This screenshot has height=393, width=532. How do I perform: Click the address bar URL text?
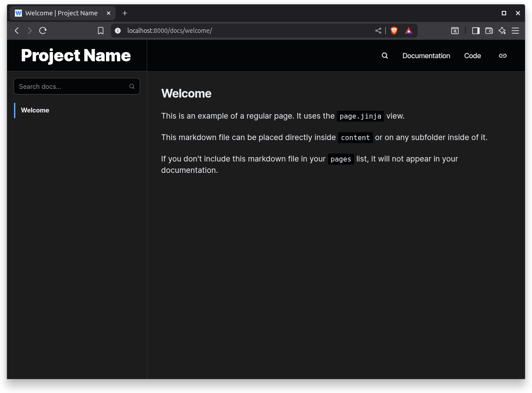click(x=169, y=31)
